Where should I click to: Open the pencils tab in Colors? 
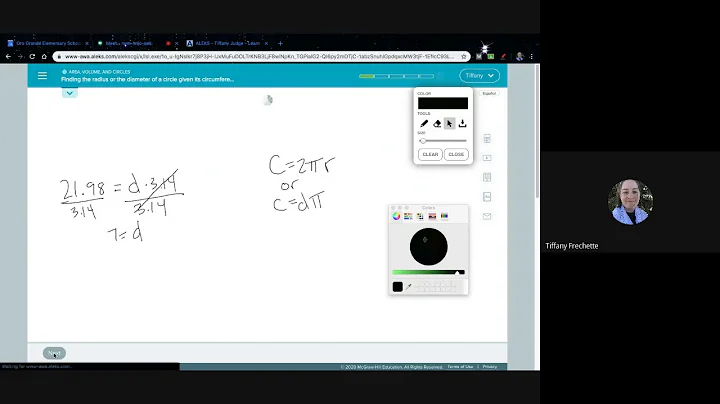tap(444, 216)
